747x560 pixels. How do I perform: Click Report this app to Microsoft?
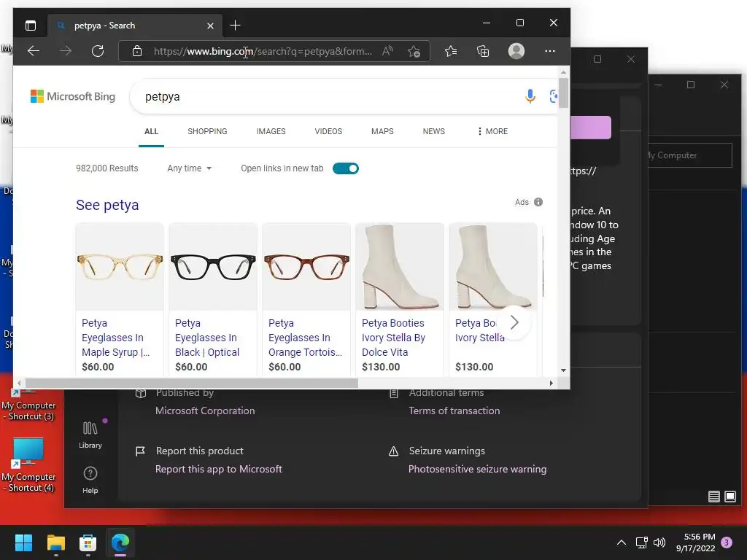click(219, 469)
